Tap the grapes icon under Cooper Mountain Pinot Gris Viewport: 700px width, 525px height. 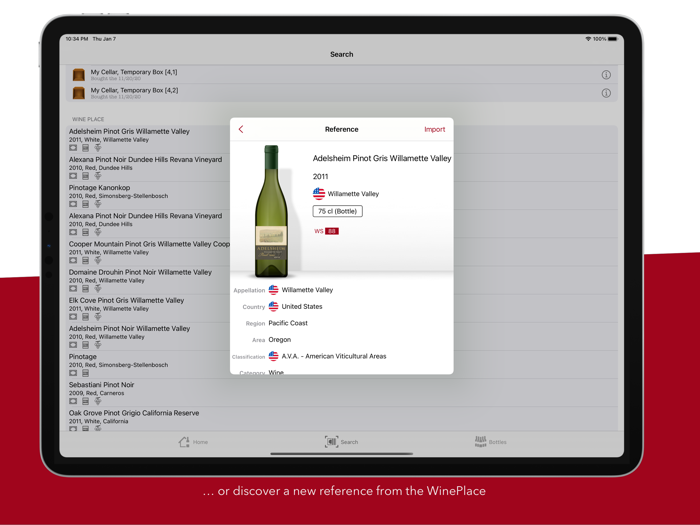(98, 260)
